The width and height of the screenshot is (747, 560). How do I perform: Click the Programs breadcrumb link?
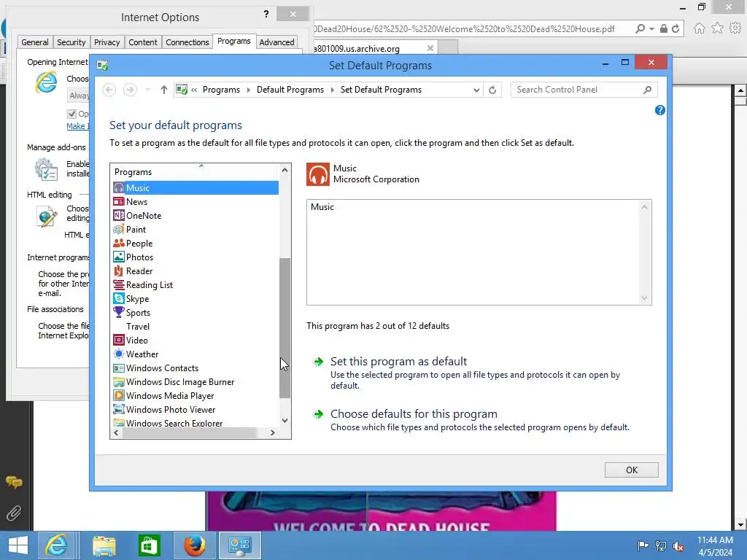click(221, 90)
